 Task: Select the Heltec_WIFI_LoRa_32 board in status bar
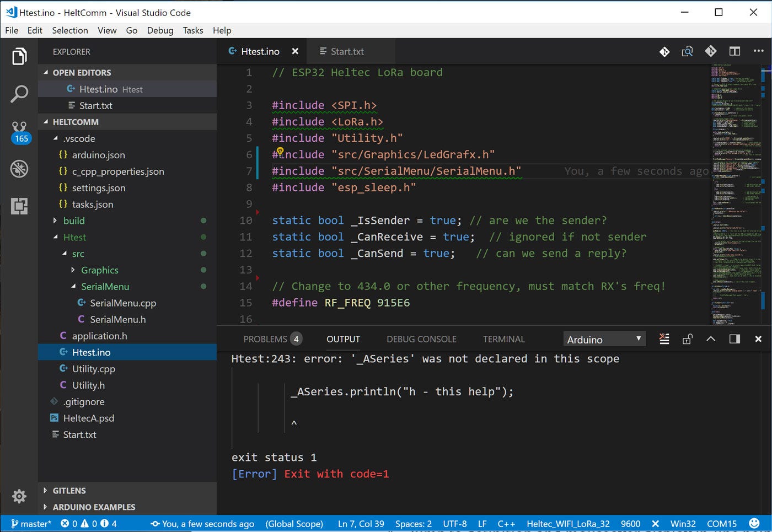click(568, 524)
